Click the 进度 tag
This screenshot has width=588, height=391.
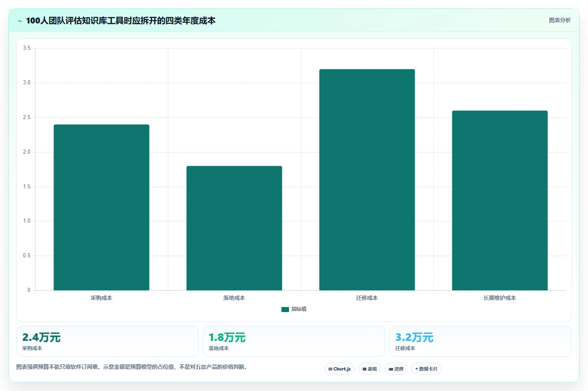click(396, 369)
